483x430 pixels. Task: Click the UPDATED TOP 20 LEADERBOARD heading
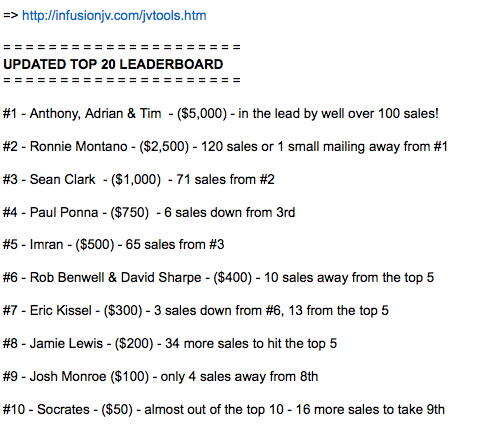pos(113,64)
